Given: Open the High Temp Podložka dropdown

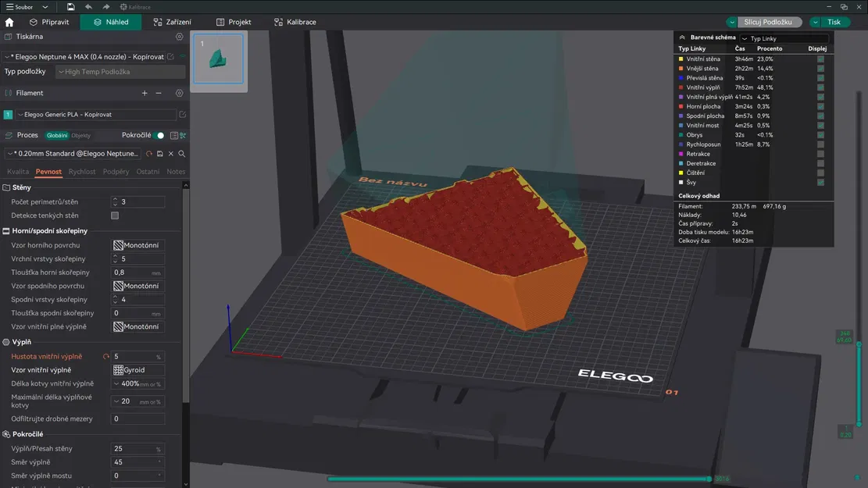Looking at the screenshot, I should (x=121, y=71).
